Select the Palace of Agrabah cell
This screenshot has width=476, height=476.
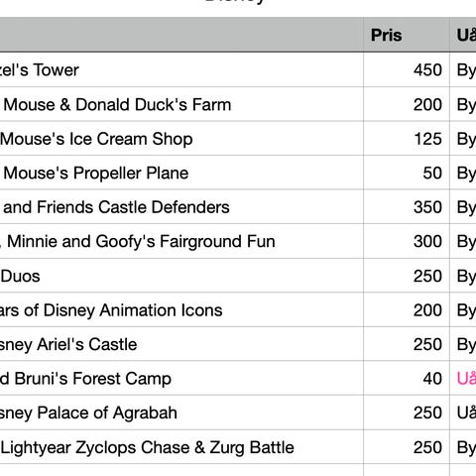click(181, 413)
